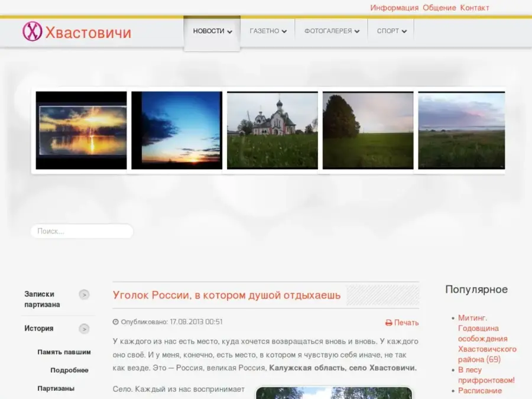Screen dimensions: 532x399
Task: Select the ФОТОГАЛЕРЕЯ menu item
Action: (331, 31)
